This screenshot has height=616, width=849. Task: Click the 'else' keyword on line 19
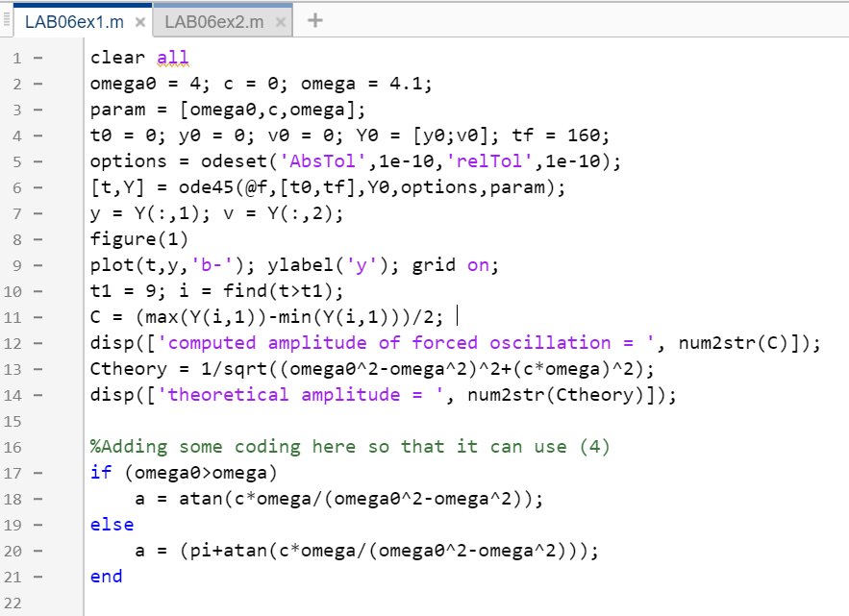point(112,525)
